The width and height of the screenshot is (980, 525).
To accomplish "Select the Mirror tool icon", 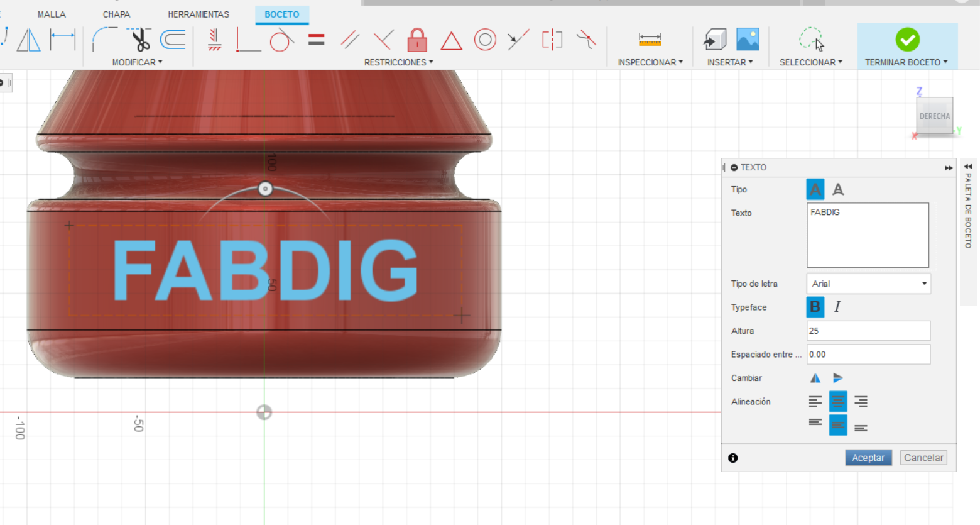I will [x=28, y=40].
